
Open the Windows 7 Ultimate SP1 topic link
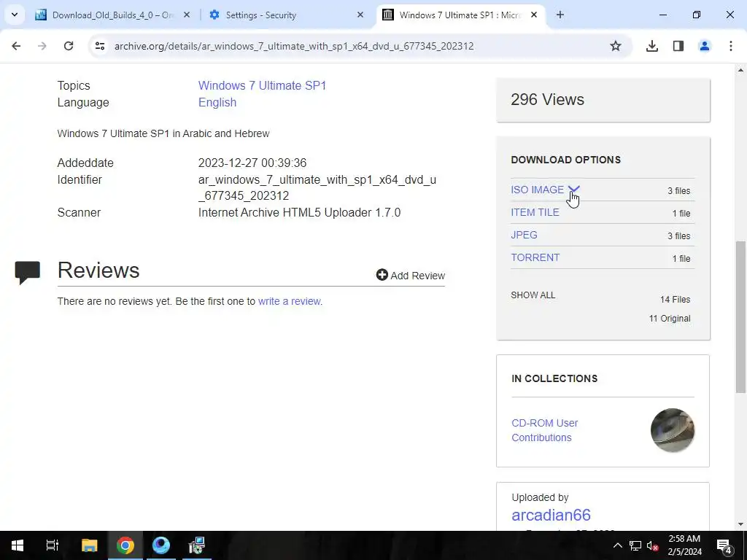point(262,86)
